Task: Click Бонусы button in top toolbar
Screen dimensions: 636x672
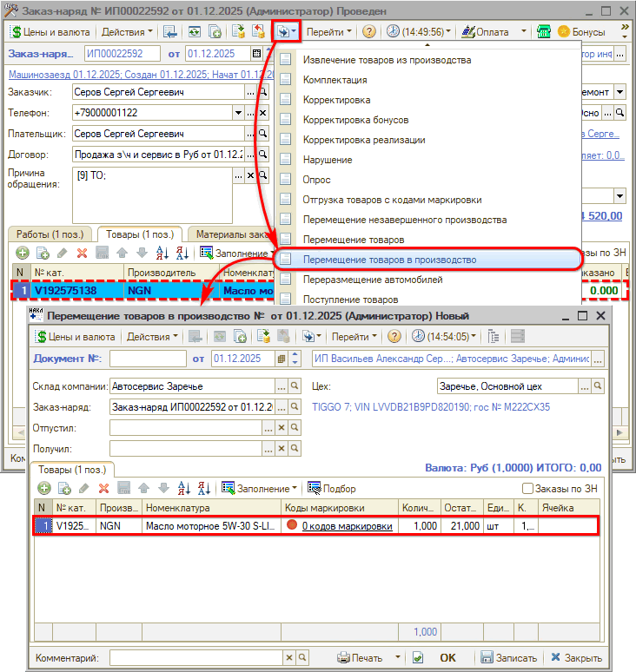Action: 580,32
